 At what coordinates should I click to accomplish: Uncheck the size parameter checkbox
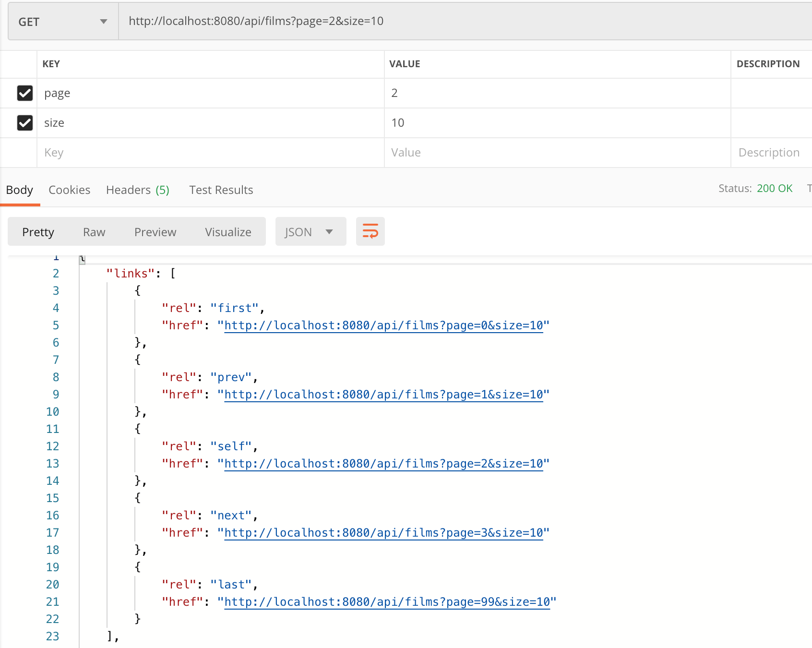(x=25, y=123)
